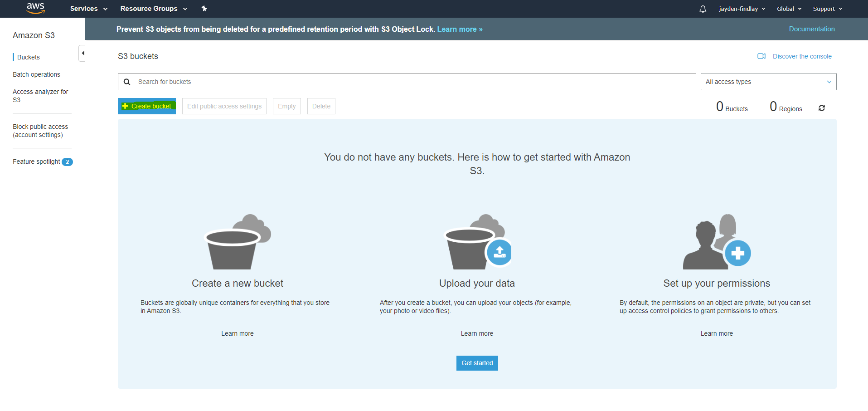Open the Global region dropdown
This screenshot has width=868, height=411.
(x=788, y=9)
